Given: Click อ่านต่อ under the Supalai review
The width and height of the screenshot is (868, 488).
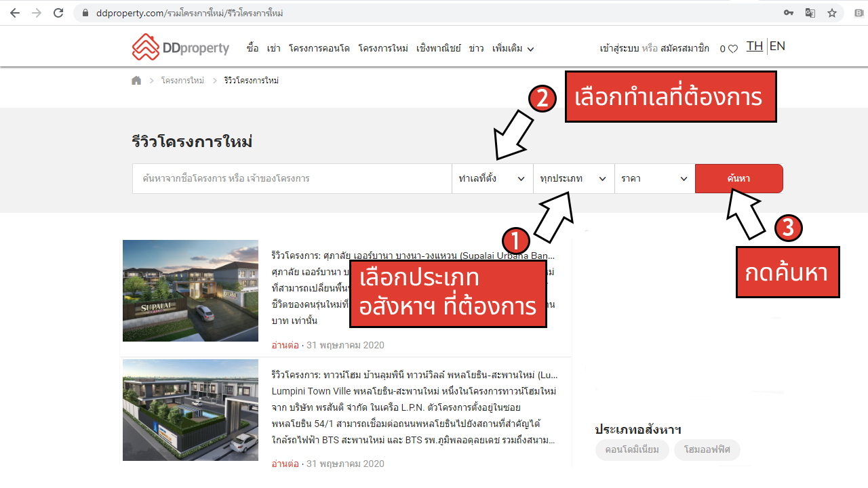Looking at the screenshot, I should (285, 345).
